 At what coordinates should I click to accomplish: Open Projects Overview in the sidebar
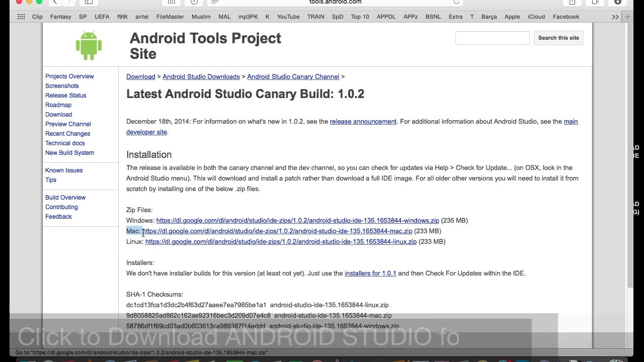pyautogui.click(x=69, y=76)
